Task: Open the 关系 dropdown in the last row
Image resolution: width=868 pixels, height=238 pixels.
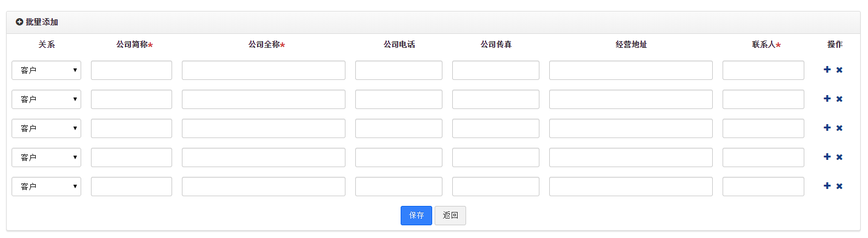Action: pos(46,187)
